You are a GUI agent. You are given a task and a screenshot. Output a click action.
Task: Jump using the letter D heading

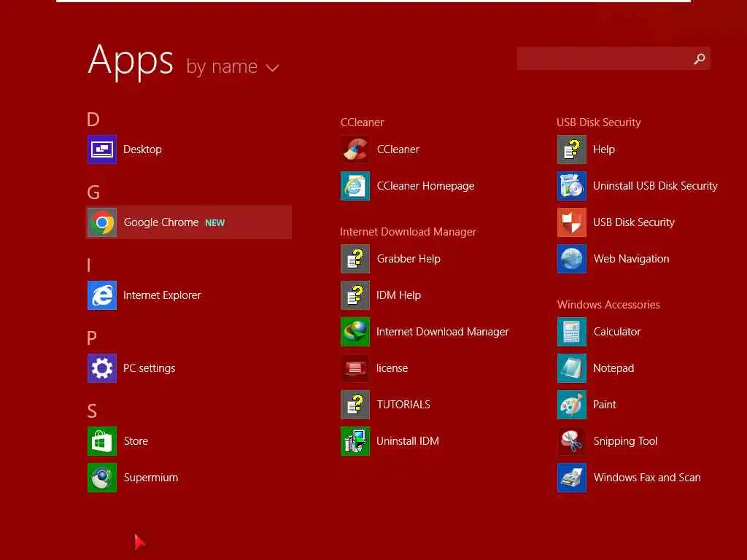click(93, 120)
